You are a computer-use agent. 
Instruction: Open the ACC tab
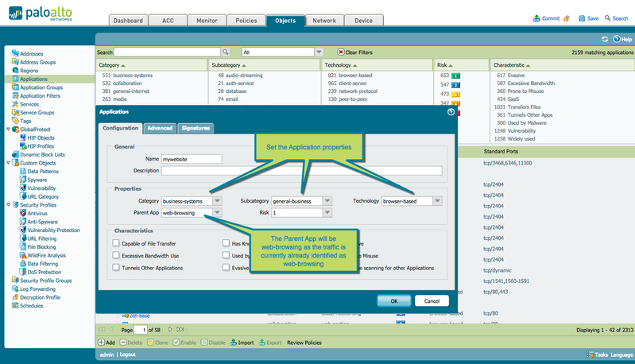pyautogui.click(x=168, y=20)
